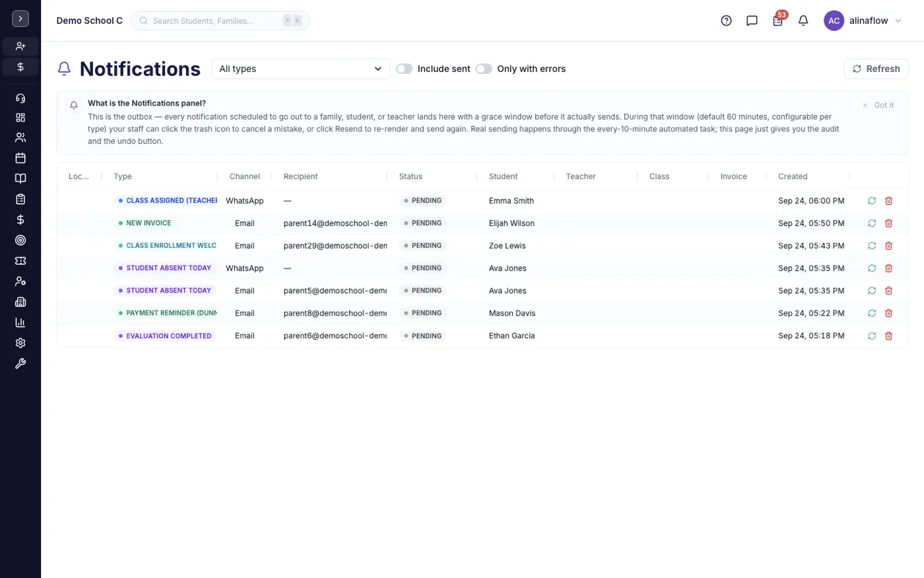Sort by the Recipient column header
This screenshot has height=578, width=924.
(300, 176)
